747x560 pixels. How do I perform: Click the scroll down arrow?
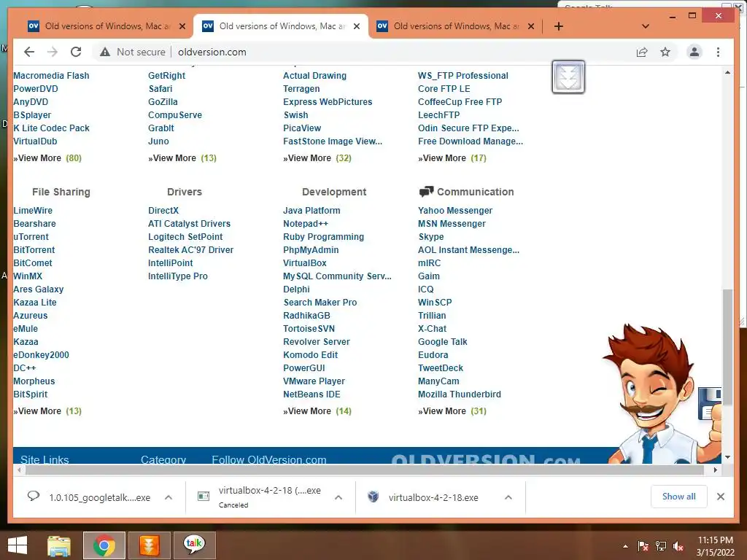[727, 457]
